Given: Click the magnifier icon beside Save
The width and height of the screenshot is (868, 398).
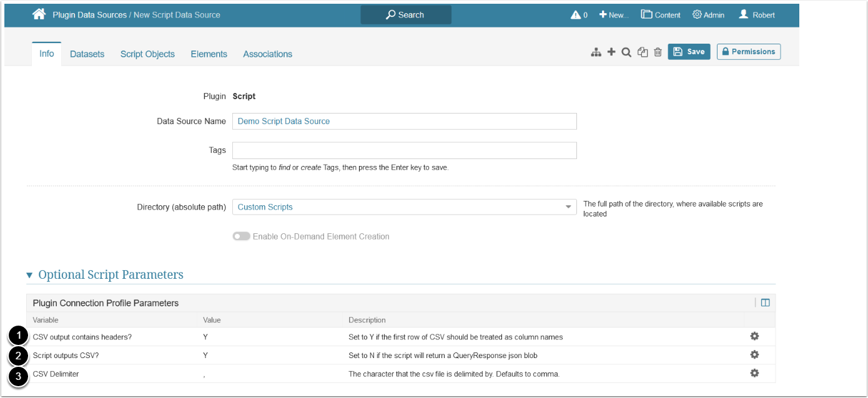Looking at the screenshot, I should point(626,52).
